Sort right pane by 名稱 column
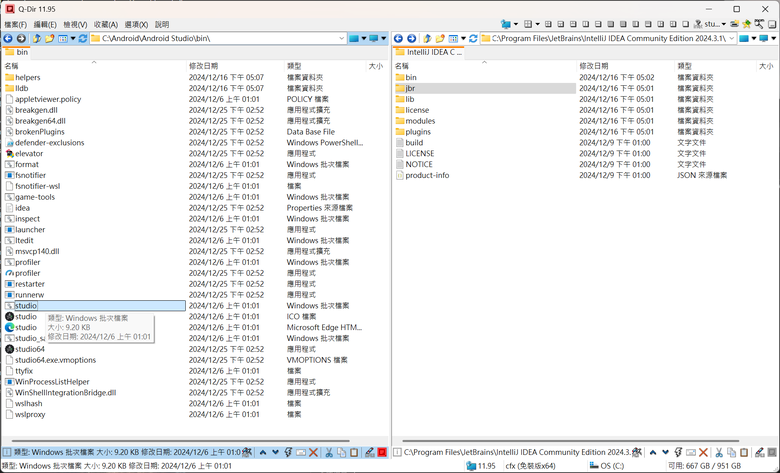 402,66
